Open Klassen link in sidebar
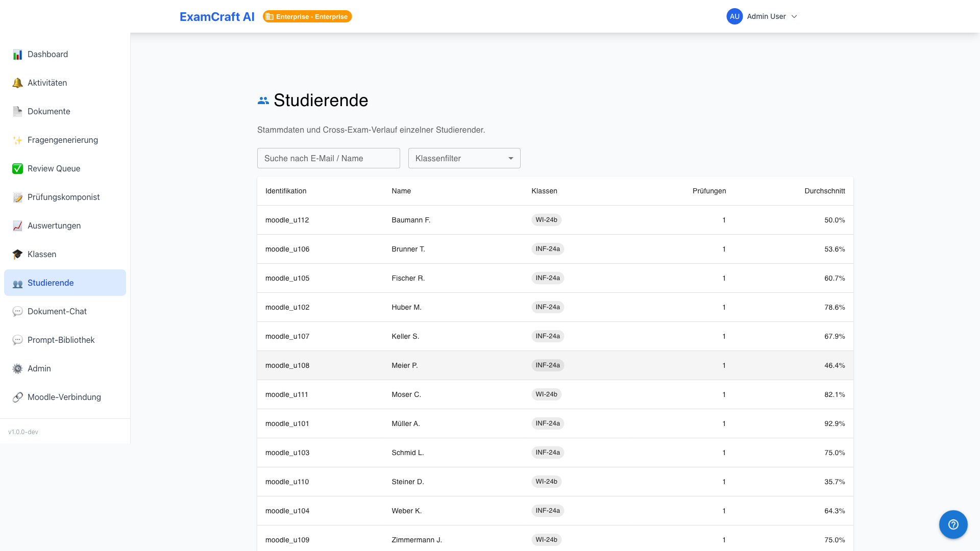Viewport: 980px width, 551px height. [x=65, y=254]
